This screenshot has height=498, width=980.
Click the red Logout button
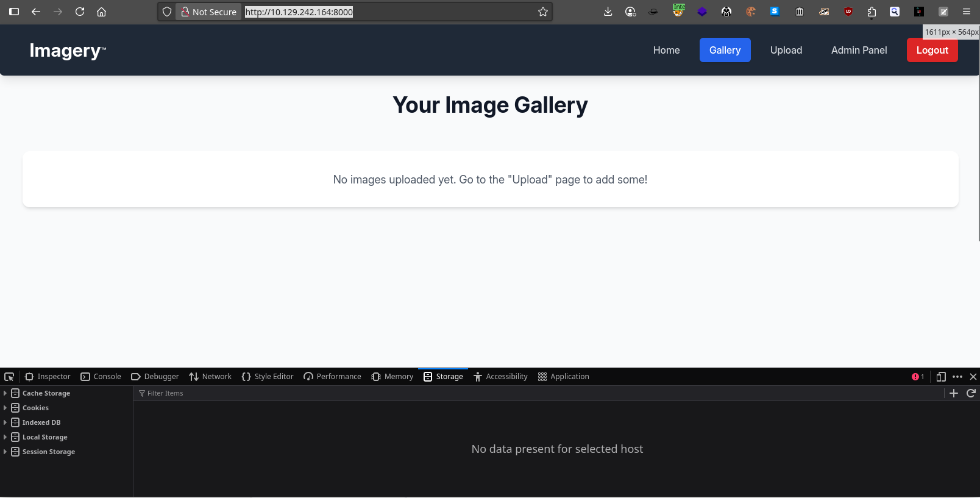[932, 50]
